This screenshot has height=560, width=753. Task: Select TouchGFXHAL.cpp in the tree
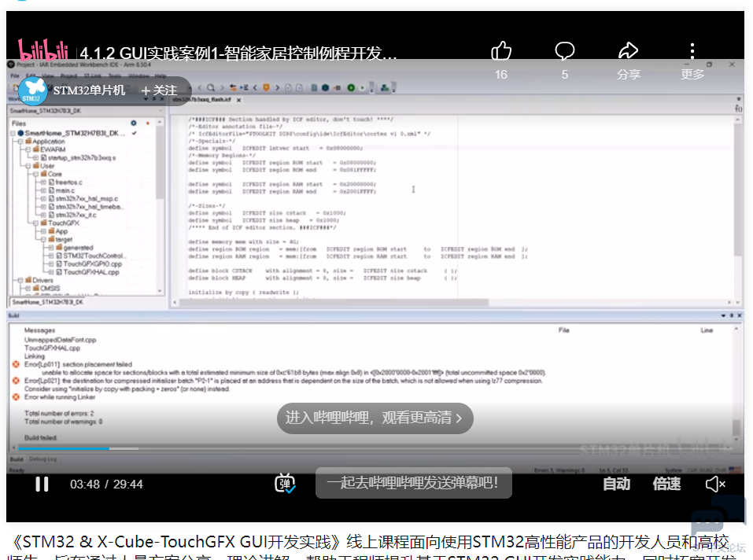click(x=87, y=272)
